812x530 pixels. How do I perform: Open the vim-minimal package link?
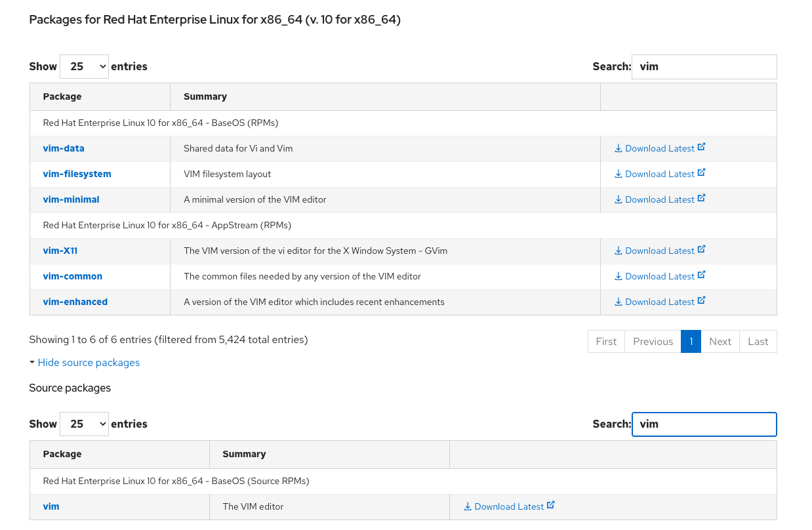(x=71, y=199)
